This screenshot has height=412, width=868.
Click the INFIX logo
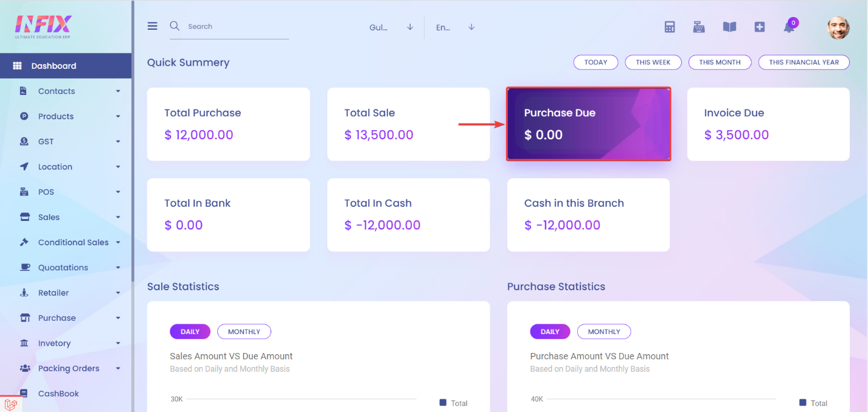tap(43, 26)
